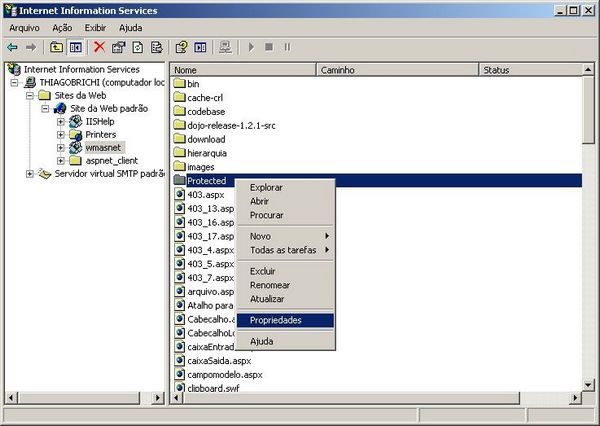
Task: Sort list by the Status column header
Action: [530, 70]
